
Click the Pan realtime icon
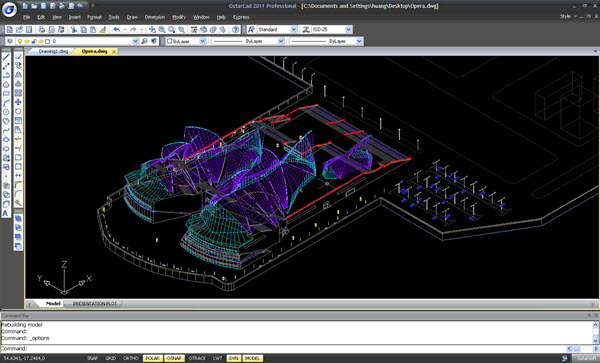(152, 29)
